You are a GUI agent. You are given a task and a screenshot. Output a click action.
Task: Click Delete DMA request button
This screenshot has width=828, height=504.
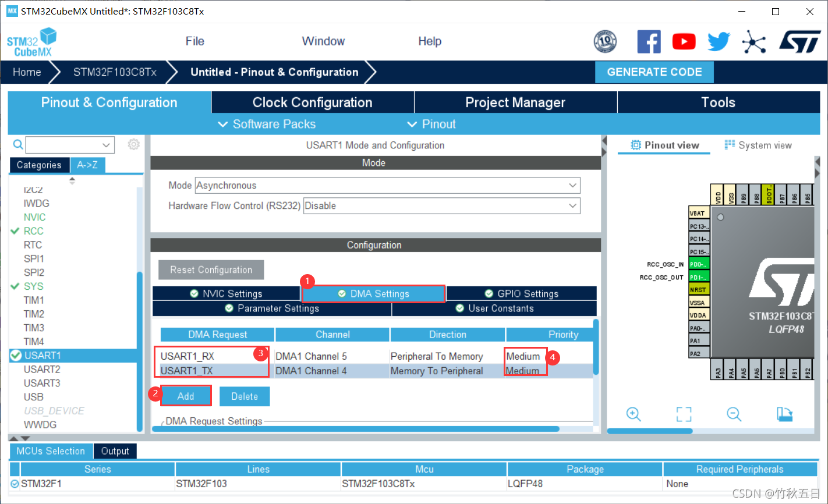click(x=245, y=396)
